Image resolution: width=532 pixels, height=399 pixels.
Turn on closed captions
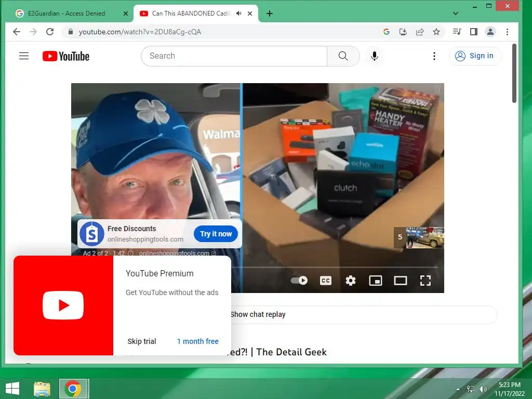coord(326,281)
